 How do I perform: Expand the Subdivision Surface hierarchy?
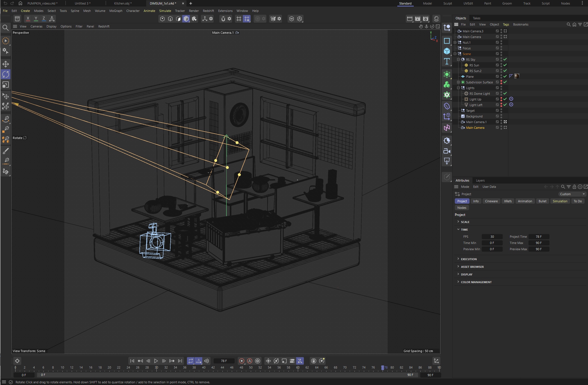[x=458, y=82]
